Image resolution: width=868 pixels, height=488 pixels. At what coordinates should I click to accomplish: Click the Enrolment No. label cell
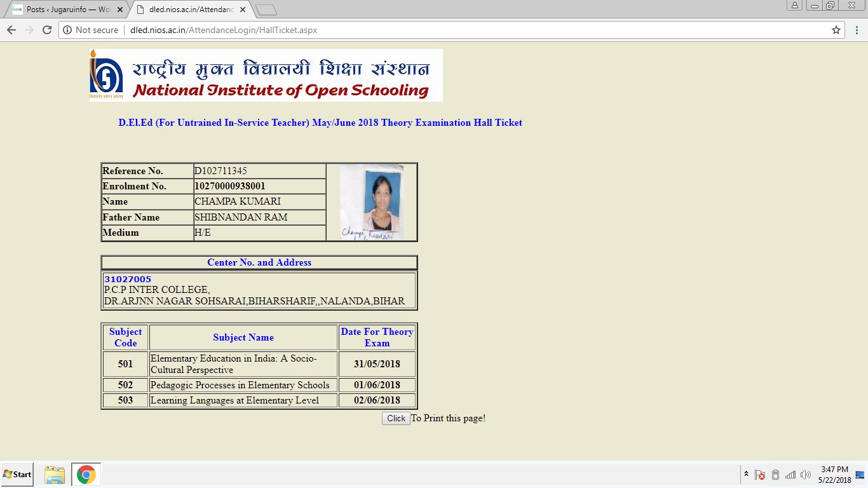[147, 186]
